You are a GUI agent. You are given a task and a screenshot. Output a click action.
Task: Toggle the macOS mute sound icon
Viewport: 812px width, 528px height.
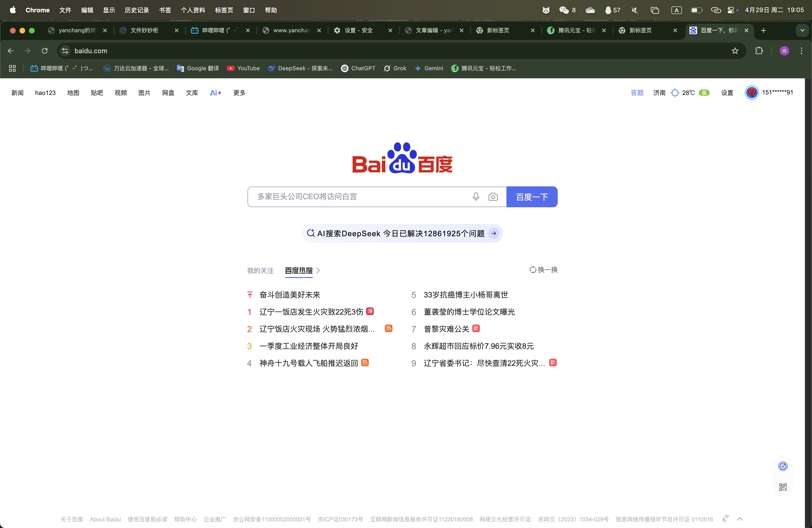tap(634, 10)
